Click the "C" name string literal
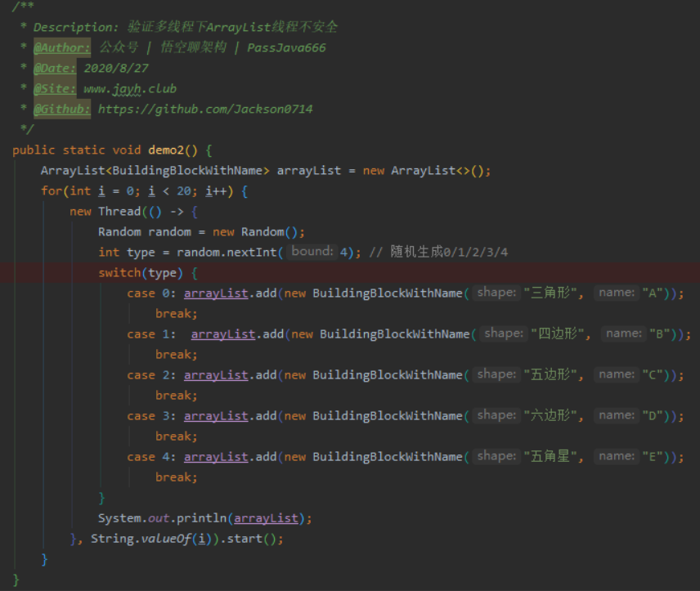This screenshot has height=591, width=700. [653, 375]
